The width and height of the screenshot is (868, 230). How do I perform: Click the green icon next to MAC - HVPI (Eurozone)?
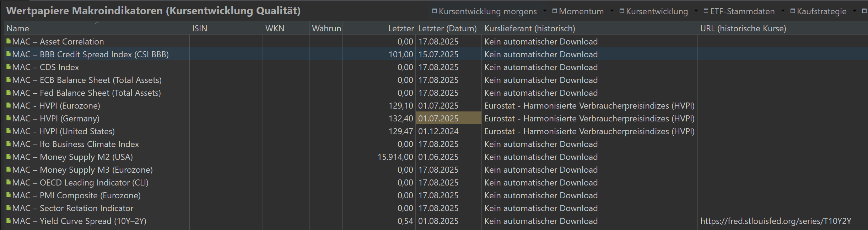[x=9, y=105]
